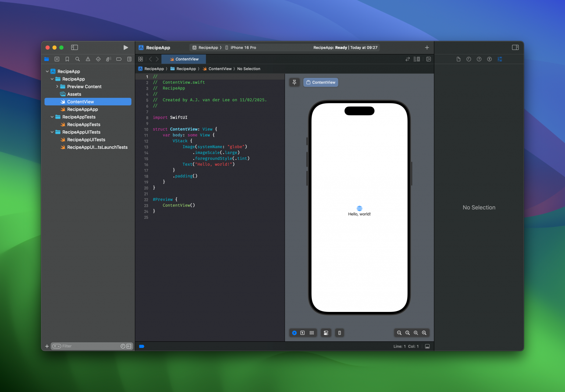Pin the ContentView preview
Screen dimensions: 565x392
click(294, 82)
